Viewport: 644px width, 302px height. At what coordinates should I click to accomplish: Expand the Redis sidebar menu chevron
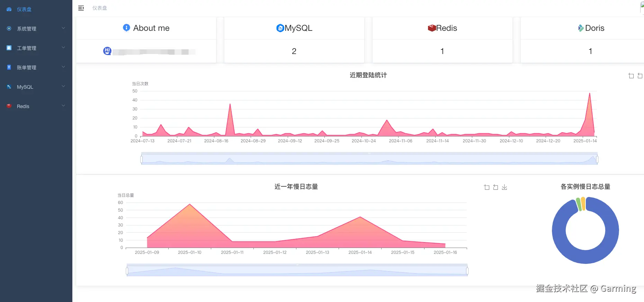63,106
